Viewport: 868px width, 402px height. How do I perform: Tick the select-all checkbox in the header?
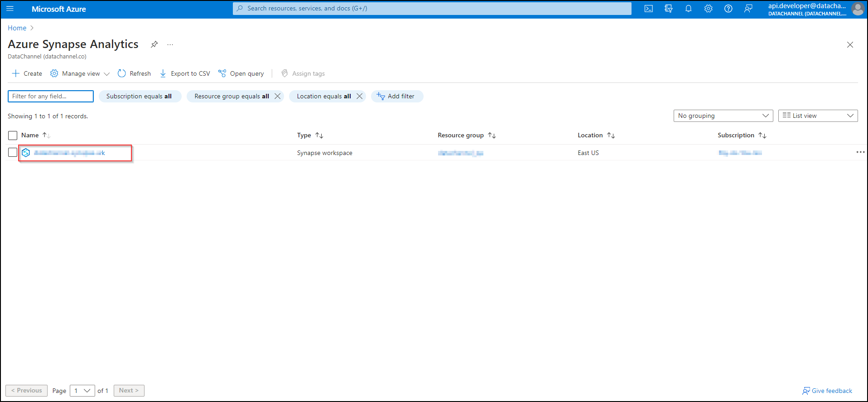coord(13,136)
